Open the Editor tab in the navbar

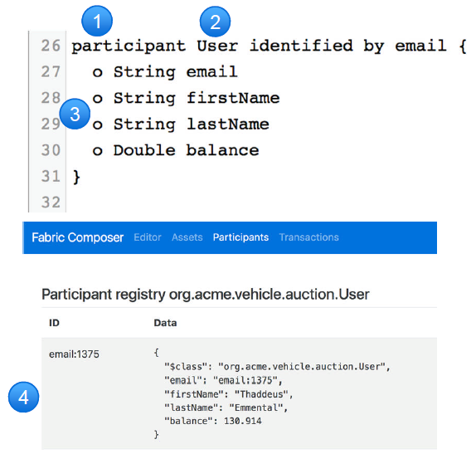point(148,237)
